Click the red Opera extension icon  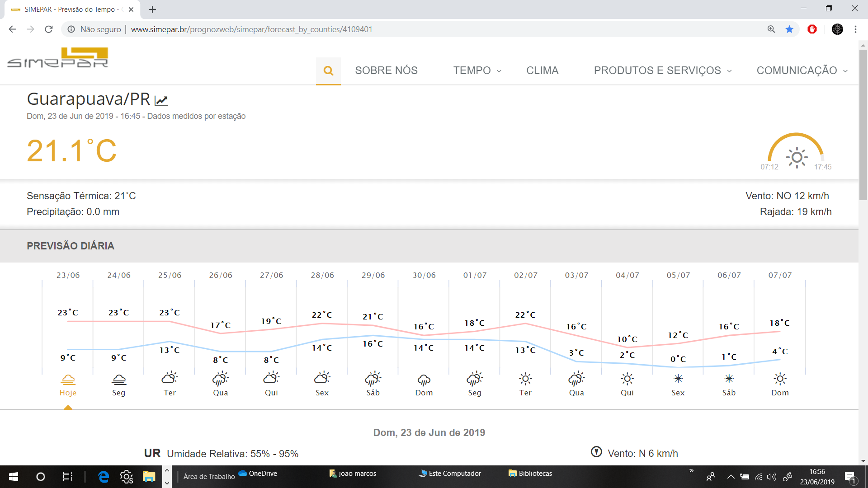pos(812,29)
